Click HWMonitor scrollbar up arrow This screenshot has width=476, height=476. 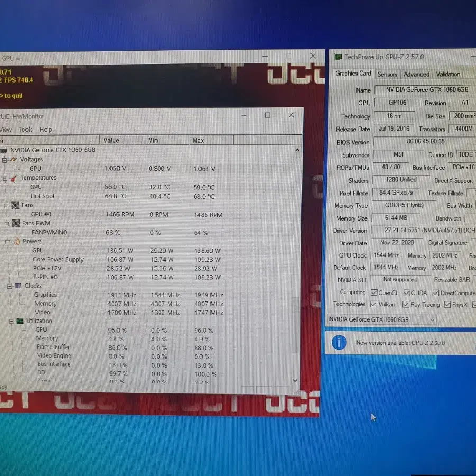pyautogui.click(x=297, y=150)
